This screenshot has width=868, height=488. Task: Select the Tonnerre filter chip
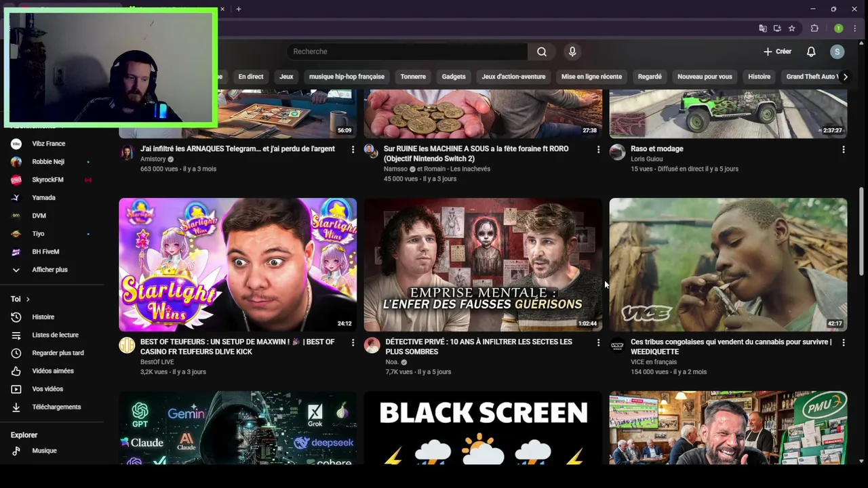pyautogui.click(x=413, y=77)
